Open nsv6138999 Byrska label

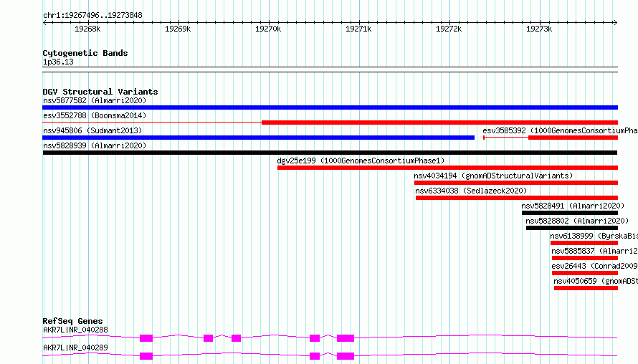pyautogui.click(x=594, y=236)
